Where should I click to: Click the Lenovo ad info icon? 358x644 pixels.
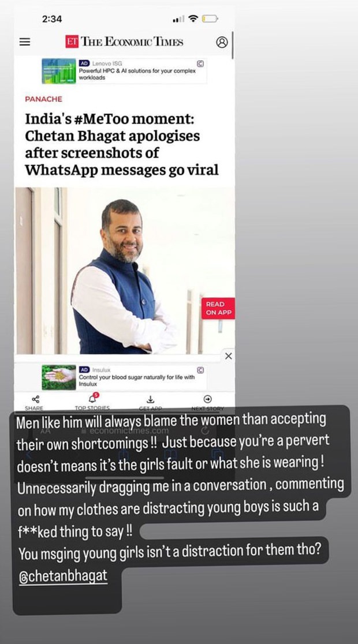[200, 63]
